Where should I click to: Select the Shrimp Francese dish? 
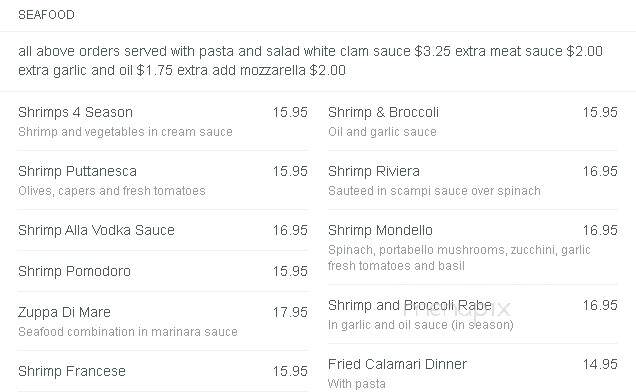click(x=72, y=371)
